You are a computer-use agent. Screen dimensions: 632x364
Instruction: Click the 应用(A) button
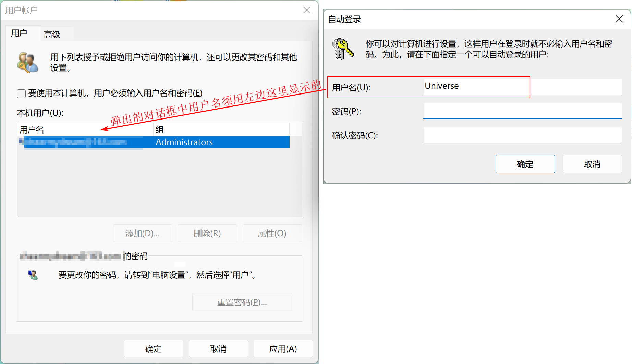(283, 349)
